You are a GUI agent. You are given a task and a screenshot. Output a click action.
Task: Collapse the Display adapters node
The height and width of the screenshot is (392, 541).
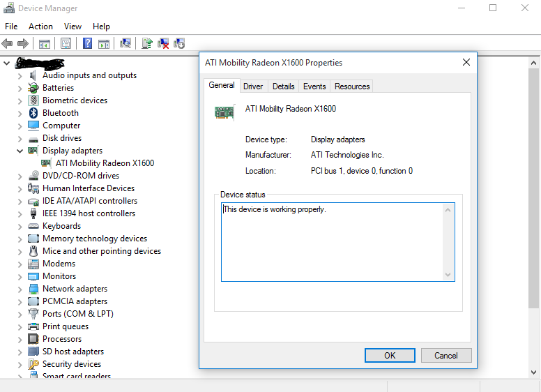20,151
